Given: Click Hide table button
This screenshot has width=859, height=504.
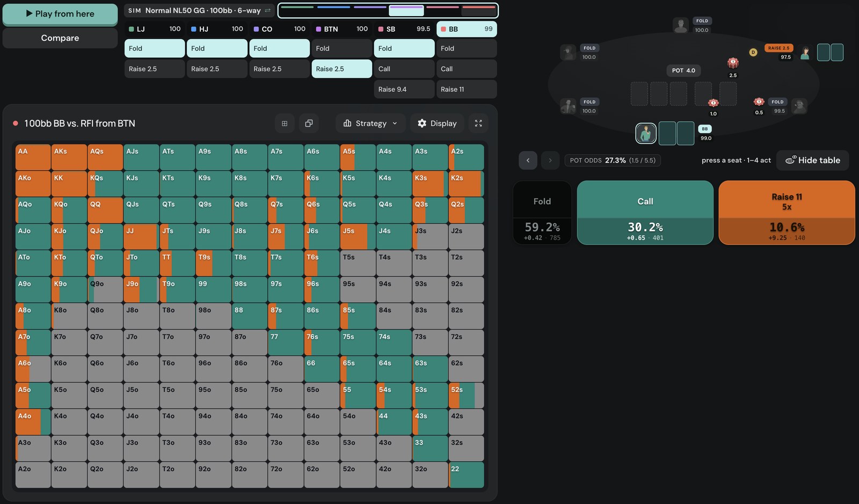Looking at the screenshot, I should pos(812,160).
